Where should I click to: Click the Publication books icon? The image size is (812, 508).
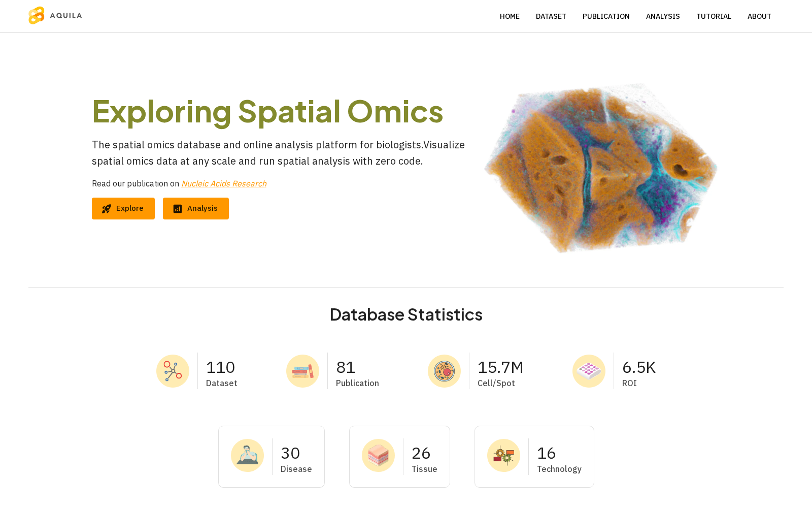coord(302,371)
